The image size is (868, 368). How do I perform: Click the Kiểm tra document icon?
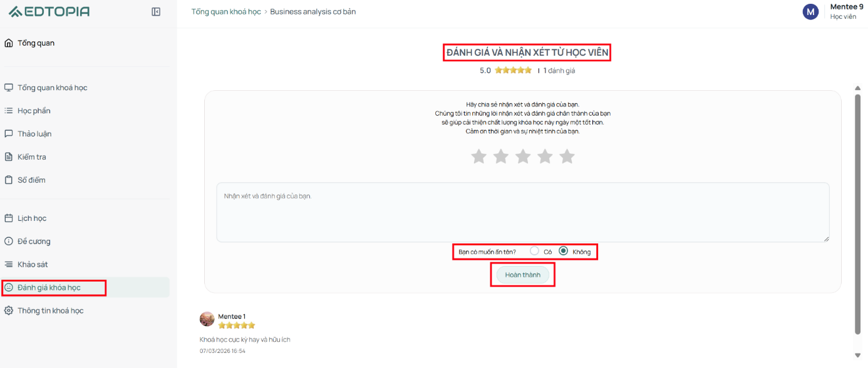pyautogui.click(x=8, y=157)
